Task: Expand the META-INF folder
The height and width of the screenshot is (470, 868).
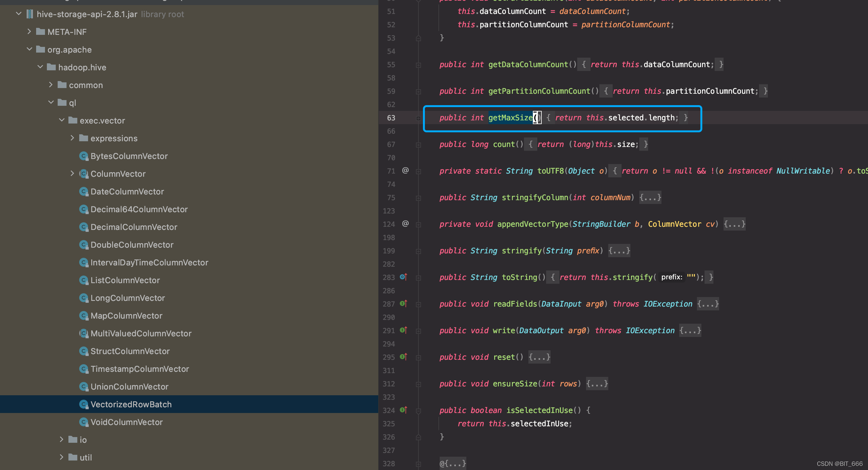Action: (x=29, y=31)
